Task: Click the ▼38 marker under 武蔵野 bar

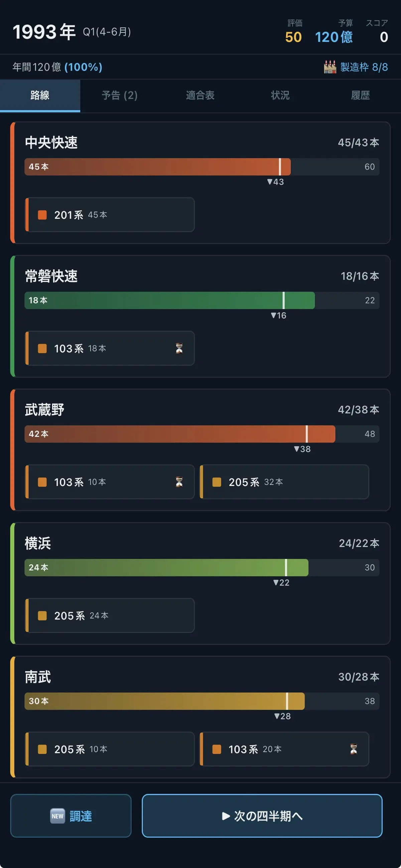Action: pyautogui.click(x=302, y=449)
